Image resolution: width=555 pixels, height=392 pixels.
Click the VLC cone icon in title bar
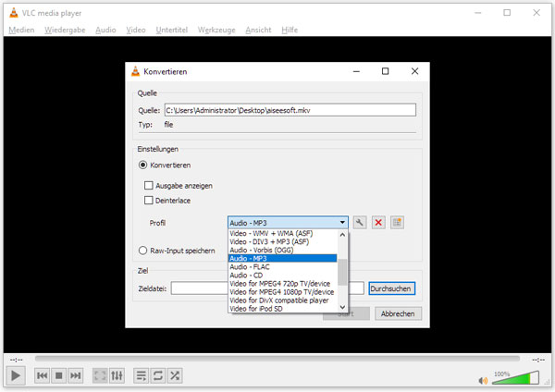14,13
